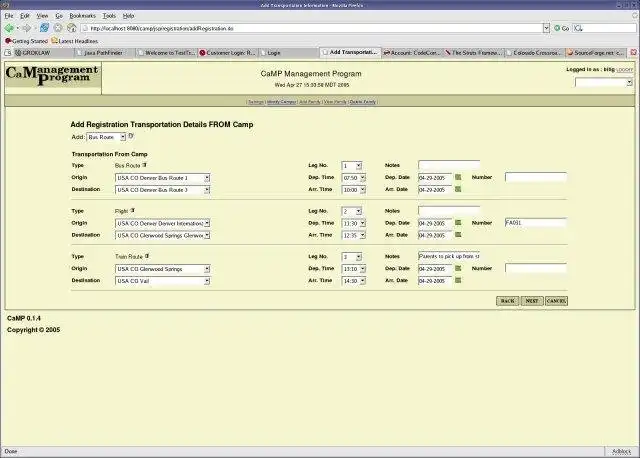Screen dimensions: 640x458
Task: Click the Flight Number field containing FA691
Action: coord(536,222)
